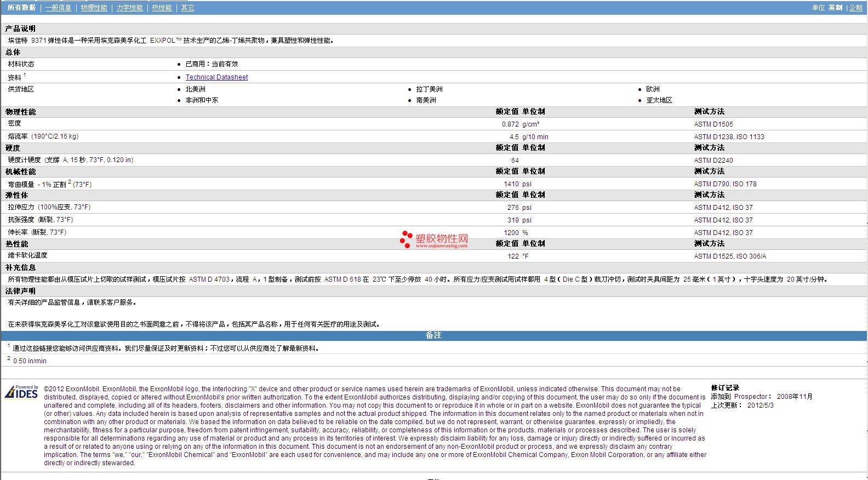Screen dimensions: 868x480
Task: Click 修订记录 heading
Action: pos(725,388)
